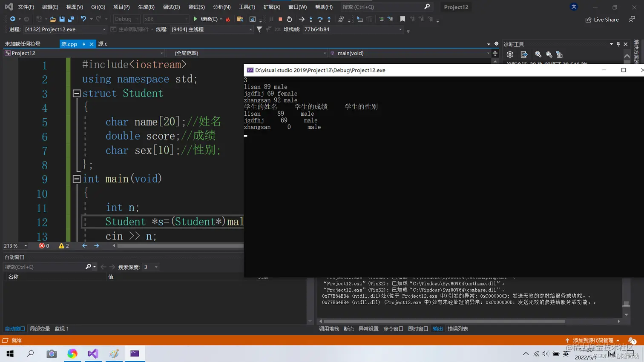Click the Show Next Statement arrow
The width and height of the screenshot is (644, 362).
302,19
